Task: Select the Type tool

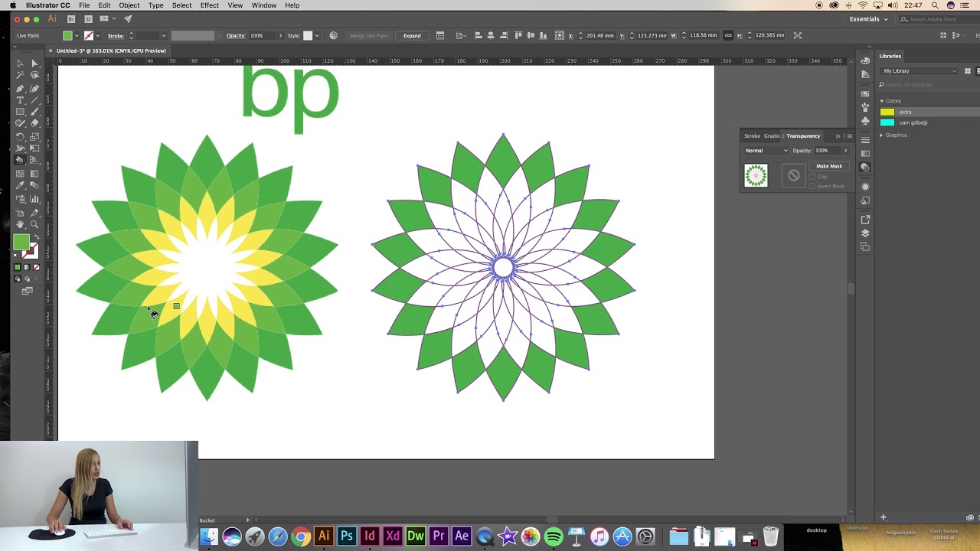Action: click(21, 99)
